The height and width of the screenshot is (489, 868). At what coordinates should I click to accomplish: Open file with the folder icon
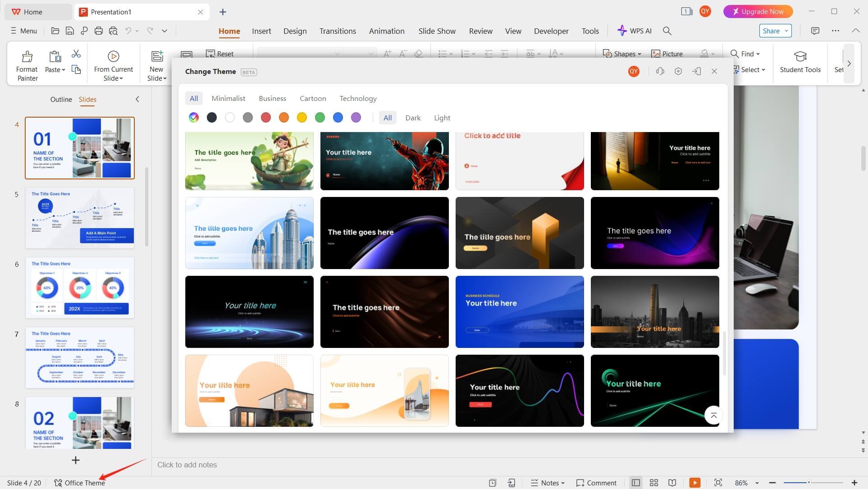[x=55, y=31]
